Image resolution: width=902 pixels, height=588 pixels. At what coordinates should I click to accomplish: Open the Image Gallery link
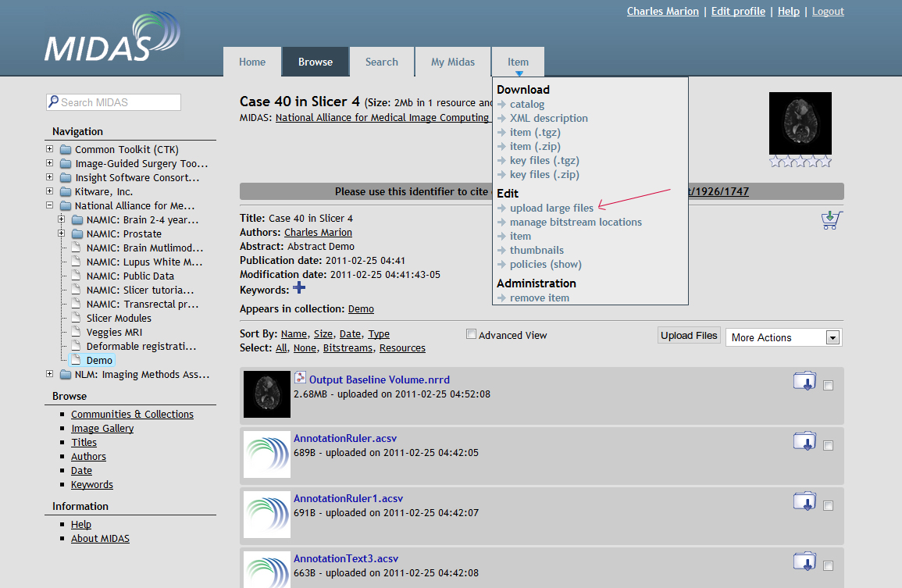[x=102, y=428]
